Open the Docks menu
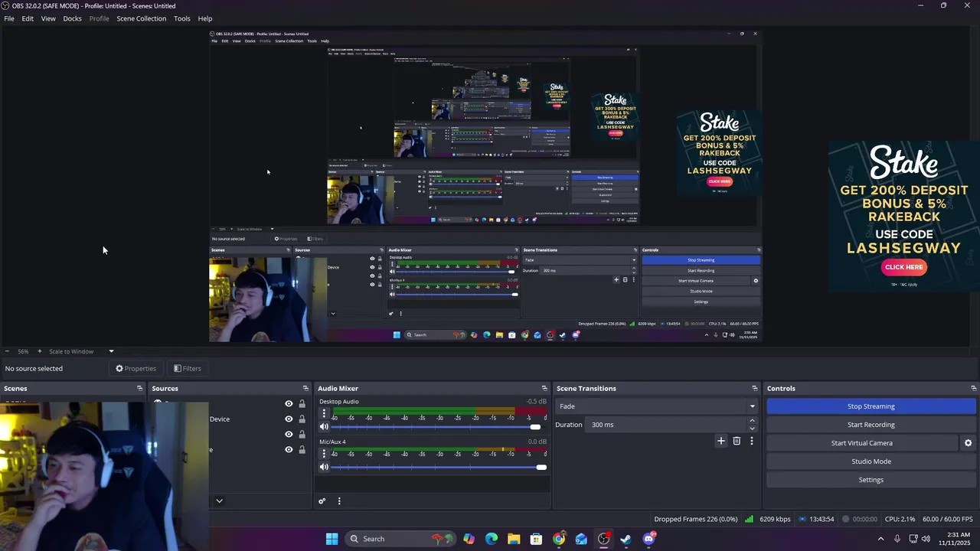This screenshot has width=980, height=551. (72, 18)
